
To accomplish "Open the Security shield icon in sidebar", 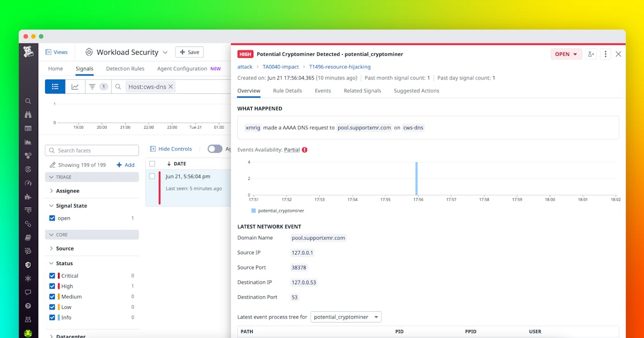I will (28, 265).
